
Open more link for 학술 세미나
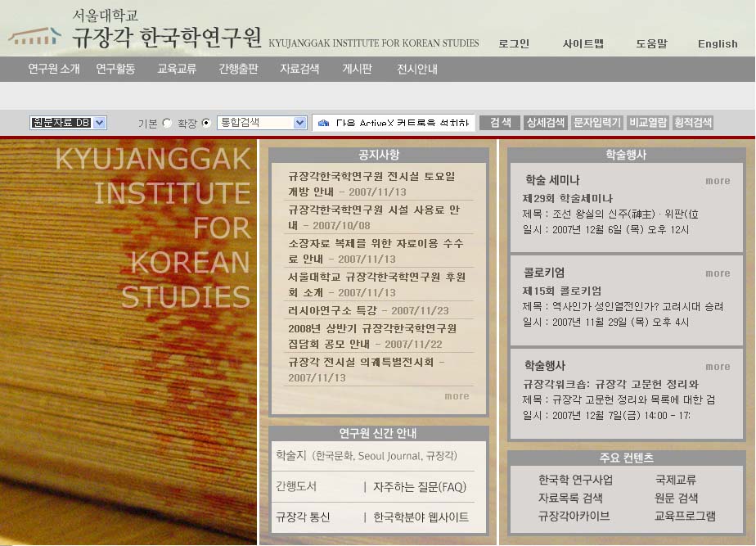[718, 181]
